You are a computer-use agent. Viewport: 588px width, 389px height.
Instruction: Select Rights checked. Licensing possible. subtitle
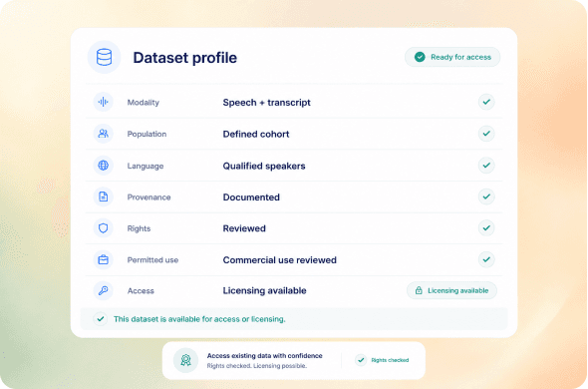(x=257, y=366)
